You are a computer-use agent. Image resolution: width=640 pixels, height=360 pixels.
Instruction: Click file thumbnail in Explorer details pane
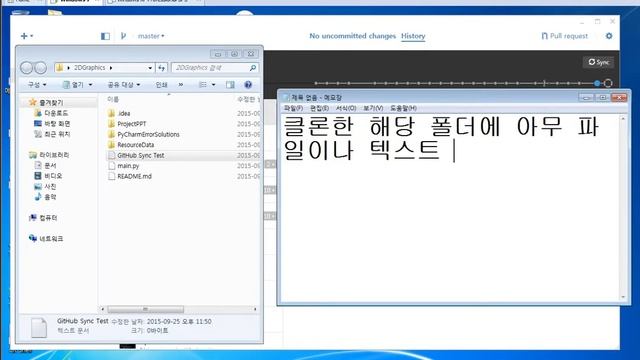[x=39, y=328]
